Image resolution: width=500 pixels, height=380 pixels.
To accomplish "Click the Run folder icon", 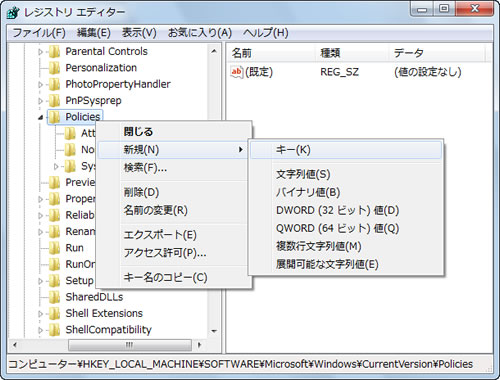I will coord(54,248).
